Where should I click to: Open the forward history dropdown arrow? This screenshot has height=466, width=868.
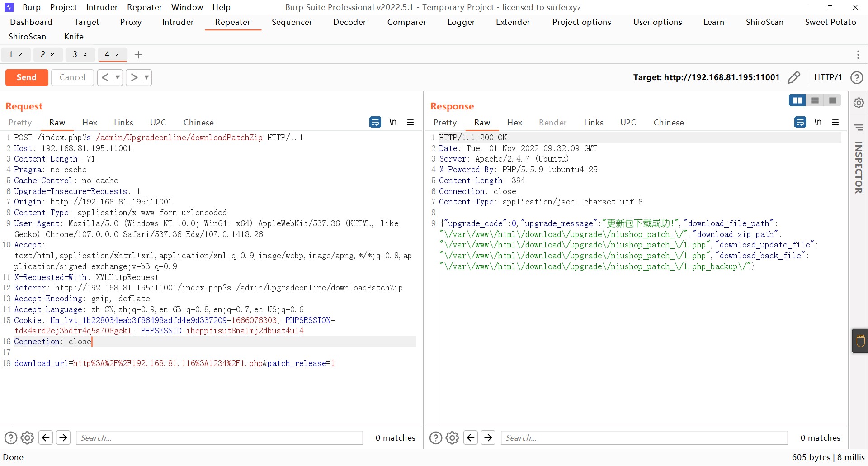pos(146,77)
